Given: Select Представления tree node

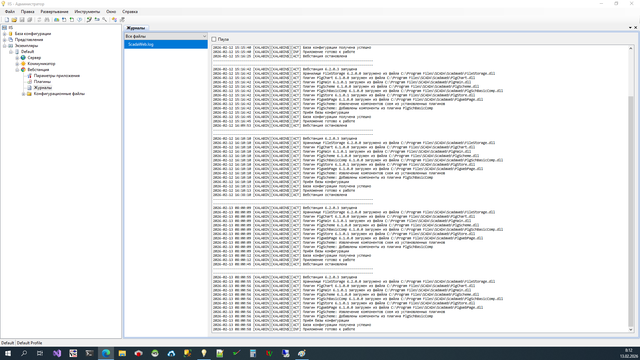Looking at the screenshot, I should 29,40.
